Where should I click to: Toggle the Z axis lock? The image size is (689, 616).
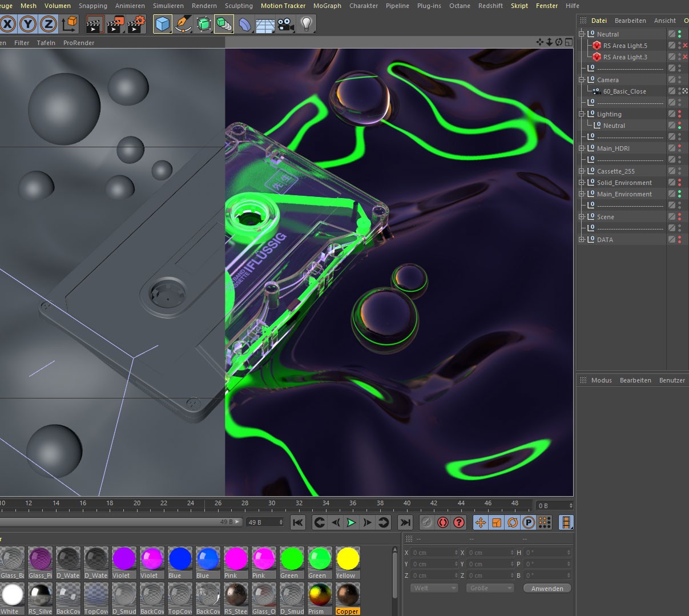point(49,25)
